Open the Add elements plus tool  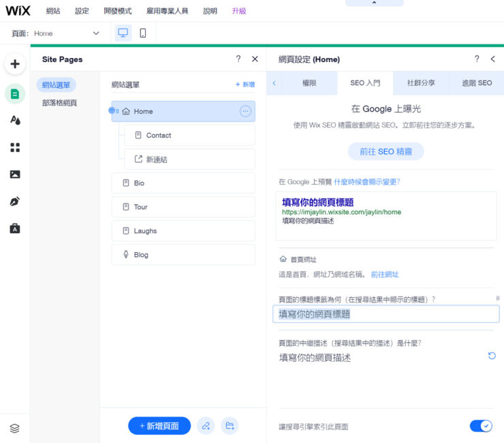(x=15, y=63)
